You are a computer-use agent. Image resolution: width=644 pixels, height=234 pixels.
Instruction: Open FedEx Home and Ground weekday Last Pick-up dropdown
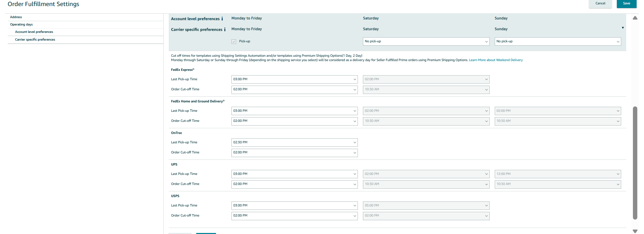click(x=294, y=111)
